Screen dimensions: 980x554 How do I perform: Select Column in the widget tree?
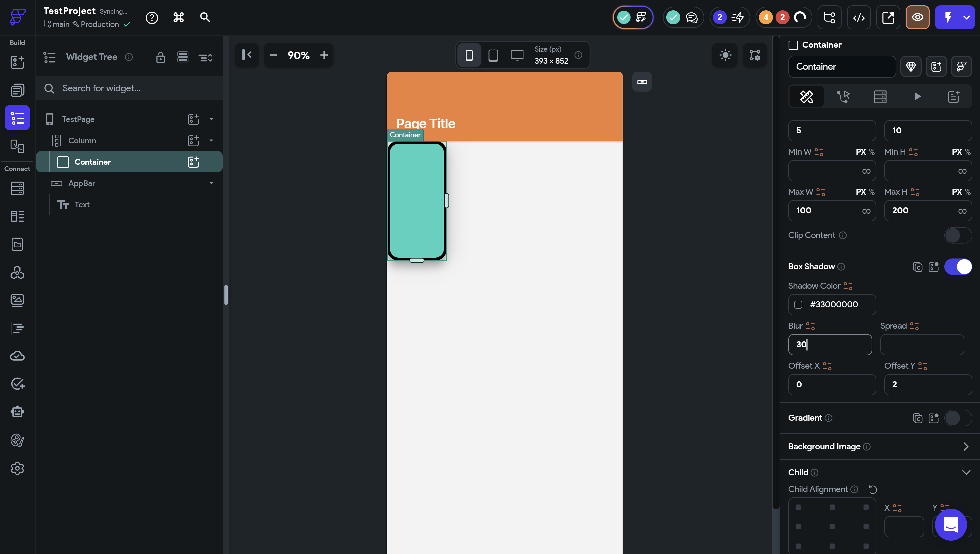[82, 141]
